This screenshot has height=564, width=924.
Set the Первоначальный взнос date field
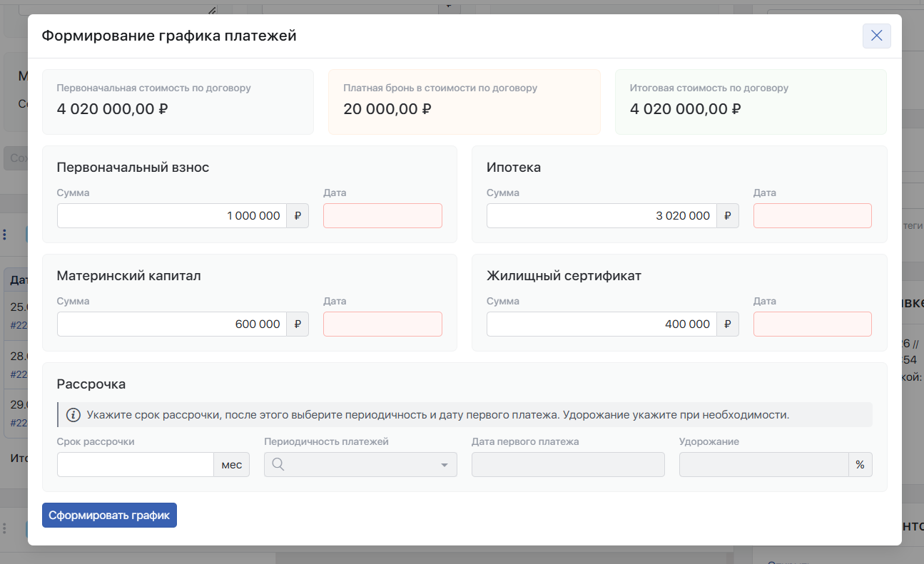pyautogui.click(x=382, y=216)
